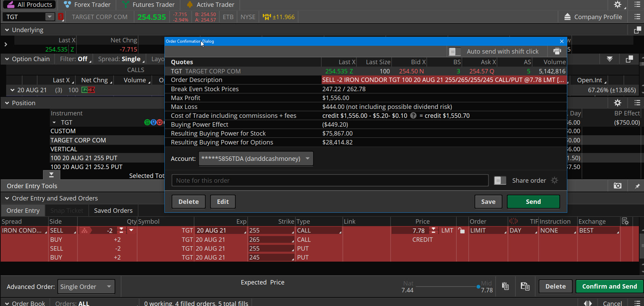Click help icon next to trade cost

[x=413, y=115]
